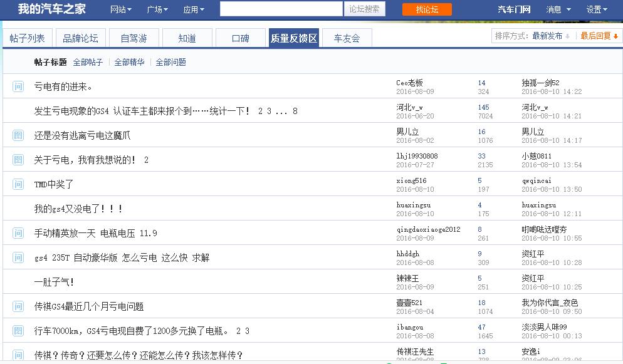Open the 汽车门网 link

514,9
